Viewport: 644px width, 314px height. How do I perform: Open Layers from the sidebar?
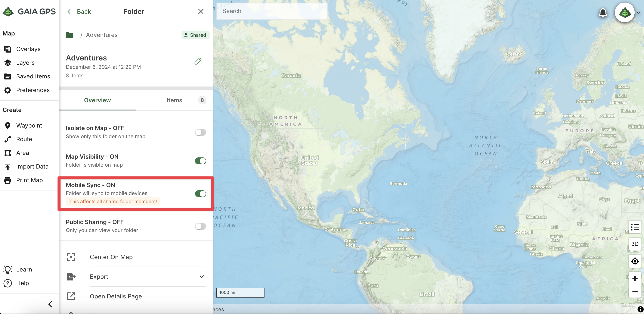(x=25, y=63)
